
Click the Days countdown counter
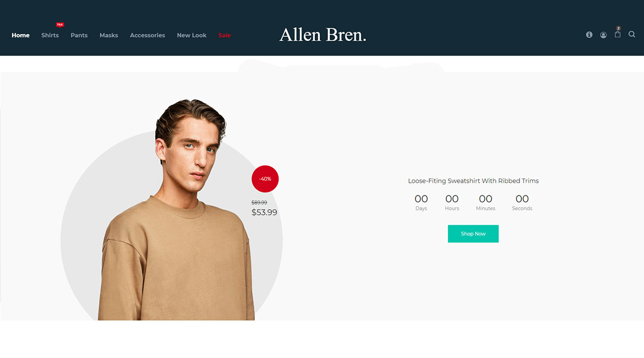pos(421,203)
